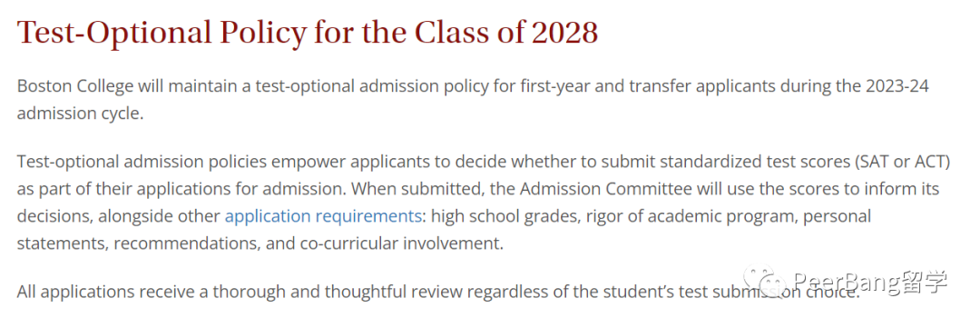Click the words "admission cycle." ending first paragraph
The height and width of the screenshot is (328, 980).
81,114
